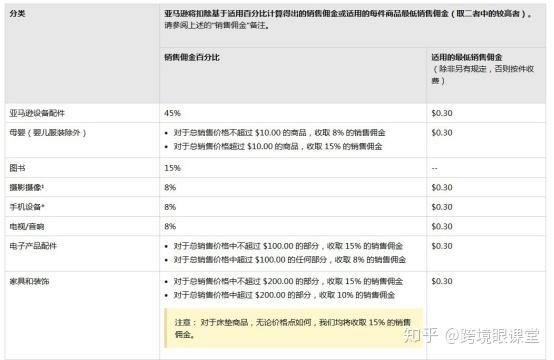The width and height of the screenshot is (554, 360).
Task: Click bullet about 超过 $10.00 的商品 15%
Action: tap(278, 146)
